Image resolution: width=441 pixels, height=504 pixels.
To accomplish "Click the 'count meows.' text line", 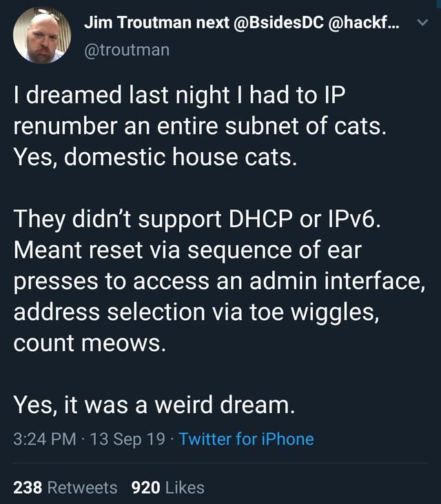I will (90, 343).
